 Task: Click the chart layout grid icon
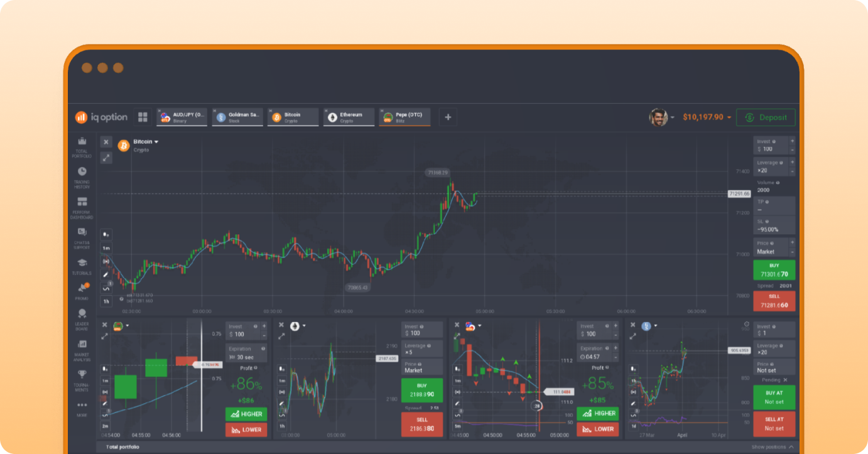click(143, 117)
